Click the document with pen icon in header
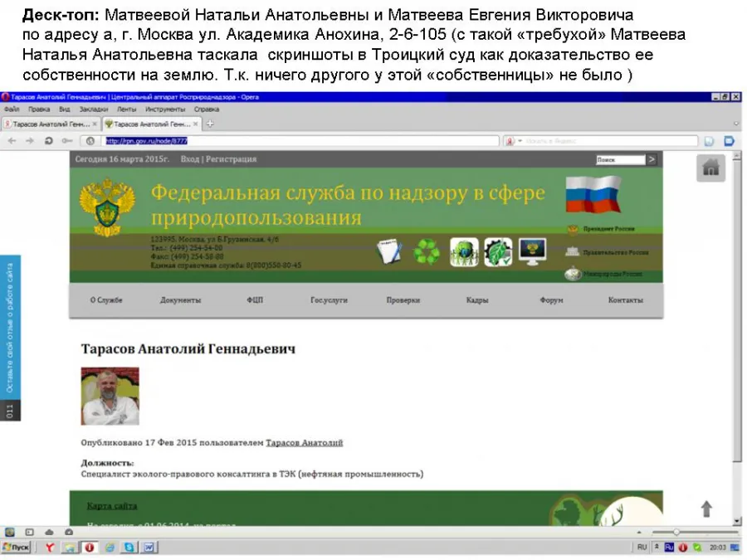The width and height of the screenshot is (747, 560). point(389,251)
